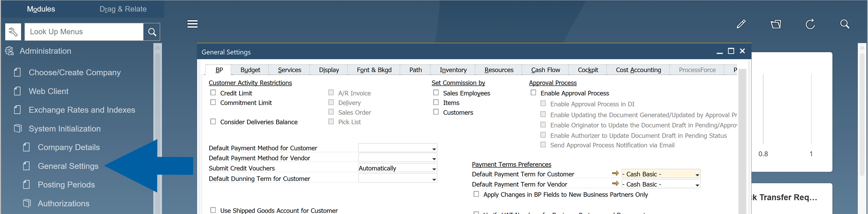
Task: Switch to the Resources tab
Action: pyautogui.click(x=499, y=70)
